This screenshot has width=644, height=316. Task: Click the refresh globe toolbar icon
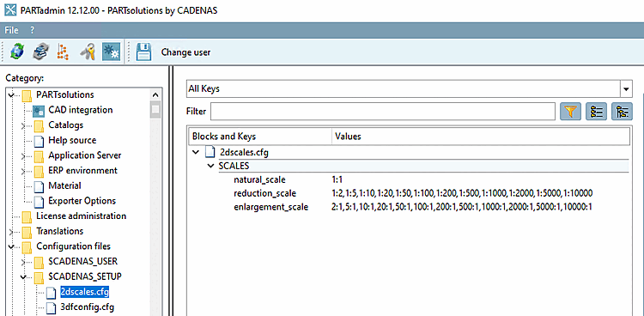(x=17, y=52)
